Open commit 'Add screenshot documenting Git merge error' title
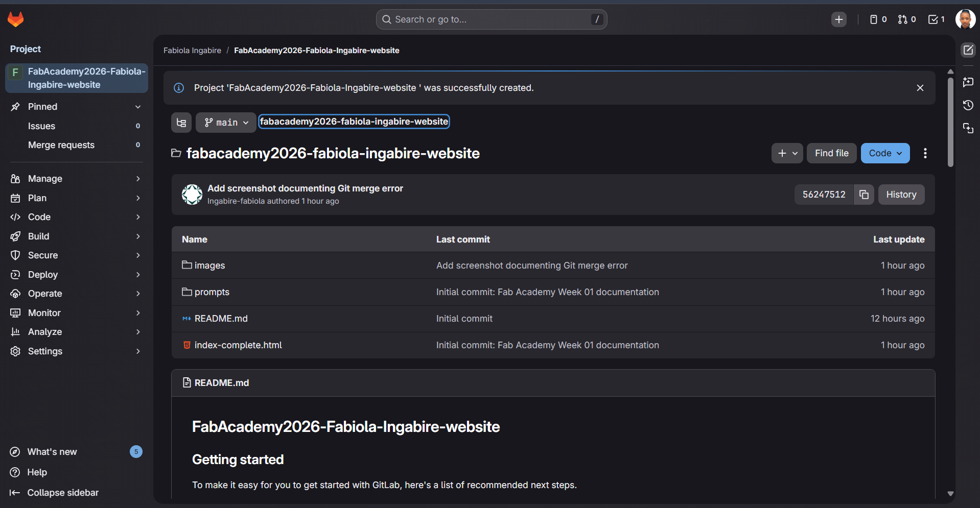The width and height of the screenshot is (980, 508). 305,188
